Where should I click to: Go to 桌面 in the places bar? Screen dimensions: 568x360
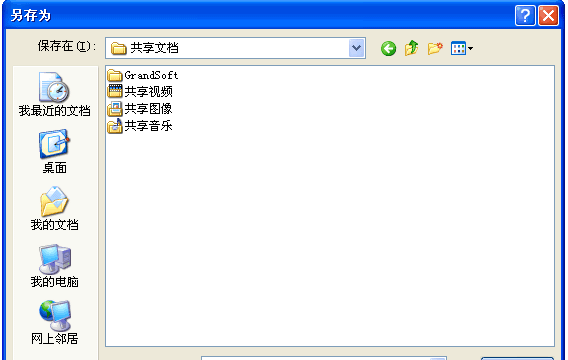point(55,151)
